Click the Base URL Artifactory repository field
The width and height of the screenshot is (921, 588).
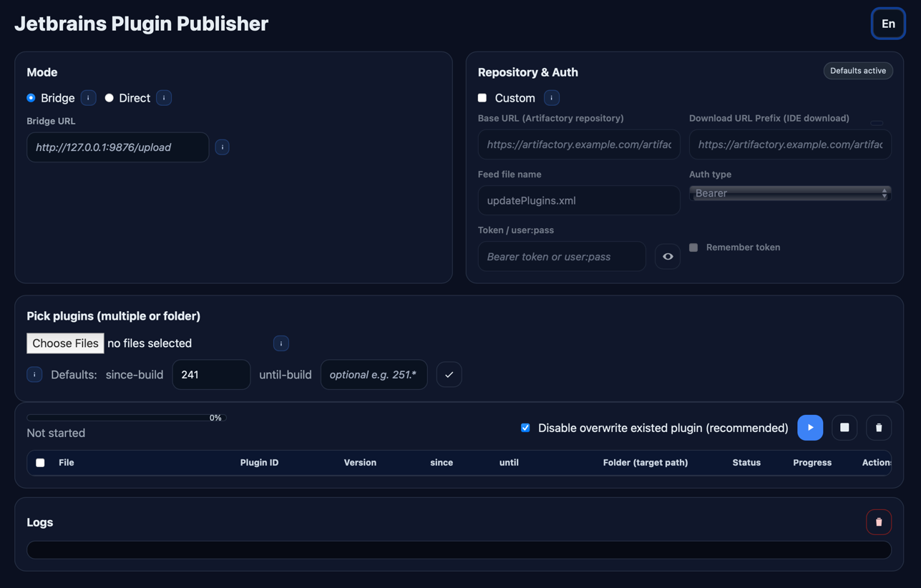pyautogui.click(x=579, y=144)
